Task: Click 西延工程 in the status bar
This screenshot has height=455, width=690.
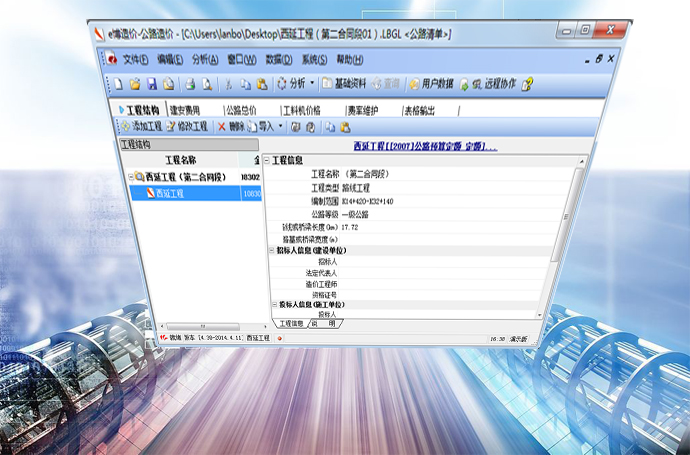Action: pos(258,338)
